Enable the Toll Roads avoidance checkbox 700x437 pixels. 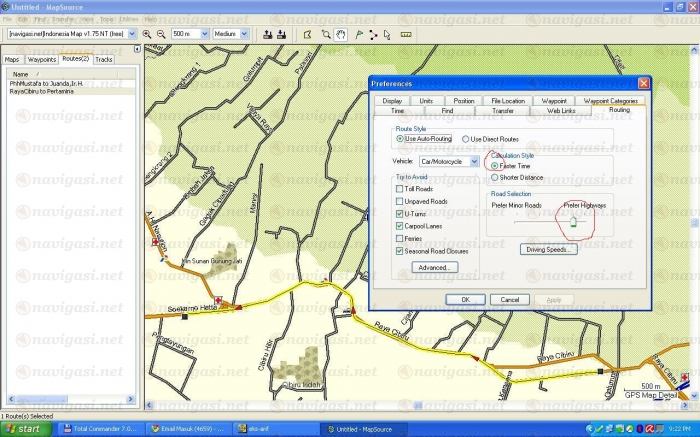400,188
